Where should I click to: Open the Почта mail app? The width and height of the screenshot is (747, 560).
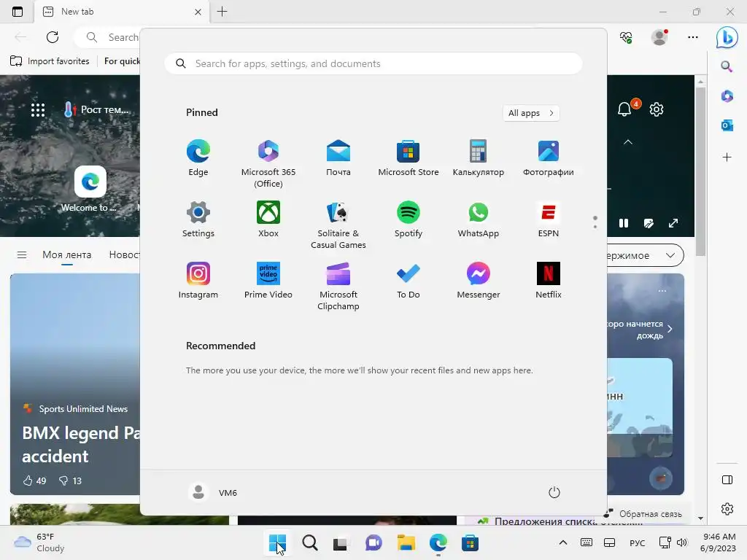pos(338,158)
